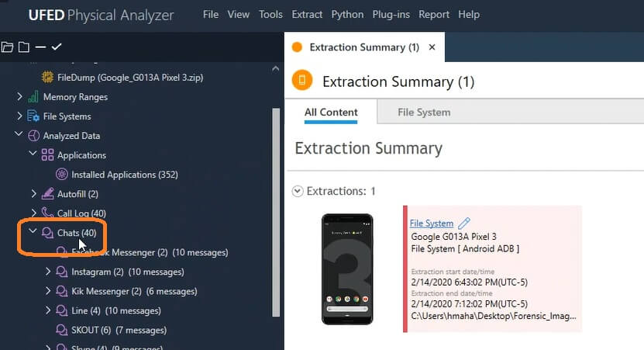Click the closed folder toolbar icon
644x350 pixels.
coord(24,47)
